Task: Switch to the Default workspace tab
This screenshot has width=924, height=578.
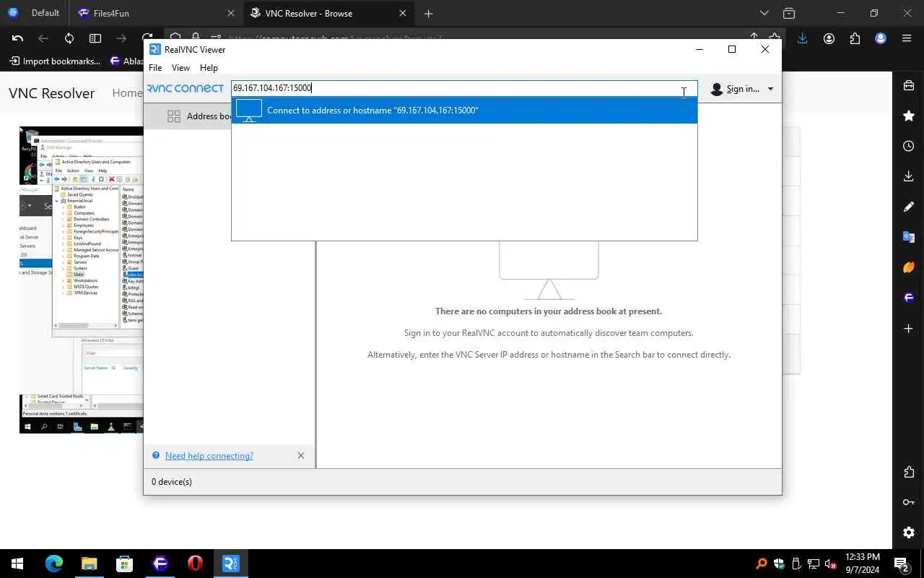Action: pos(35,13)
